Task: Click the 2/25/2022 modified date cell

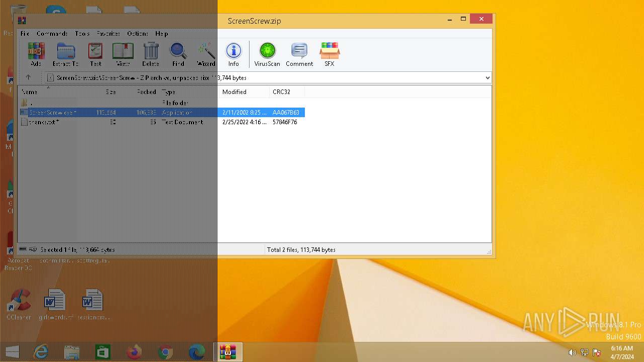Action: [244, 122]
